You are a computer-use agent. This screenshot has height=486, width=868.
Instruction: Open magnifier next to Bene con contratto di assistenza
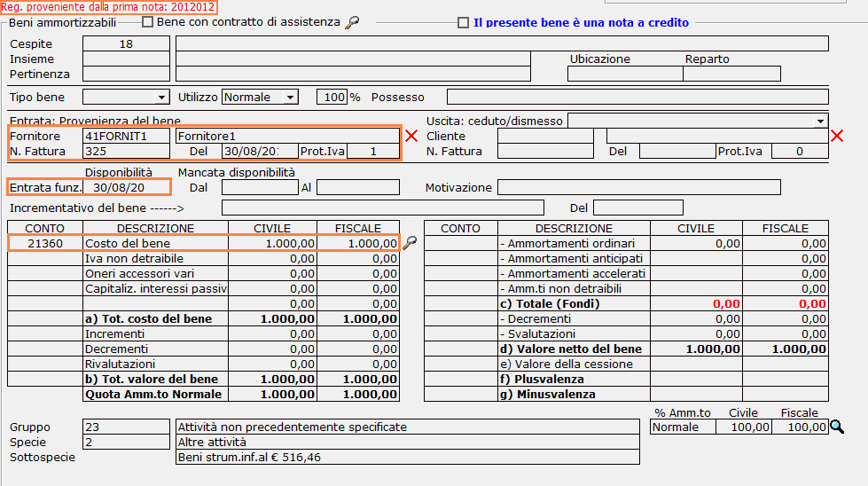point(352,22)
